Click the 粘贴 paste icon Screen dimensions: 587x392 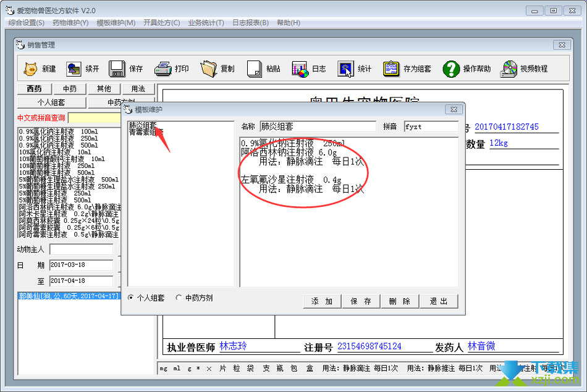(255, 69)
